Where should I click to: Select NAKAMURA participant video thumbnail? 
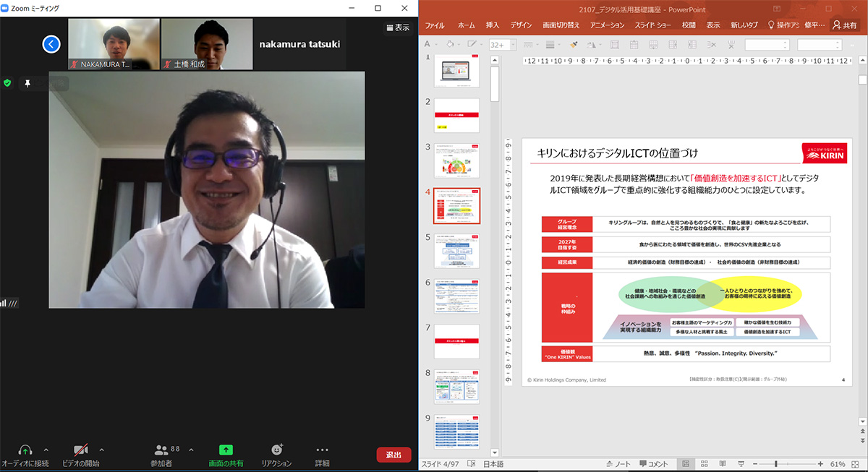click(114, 44)
